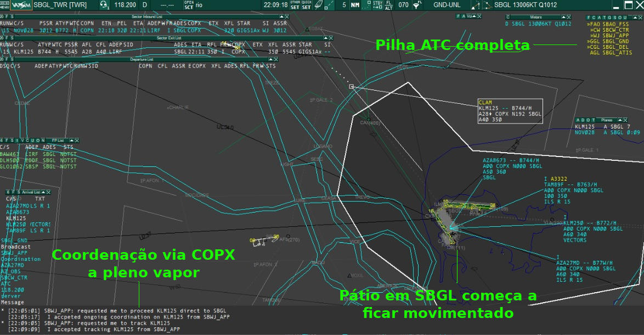This screenshot has width=644, height=335.
Task: Toggle the I filter in FP List header
Action: click(17, 141)
